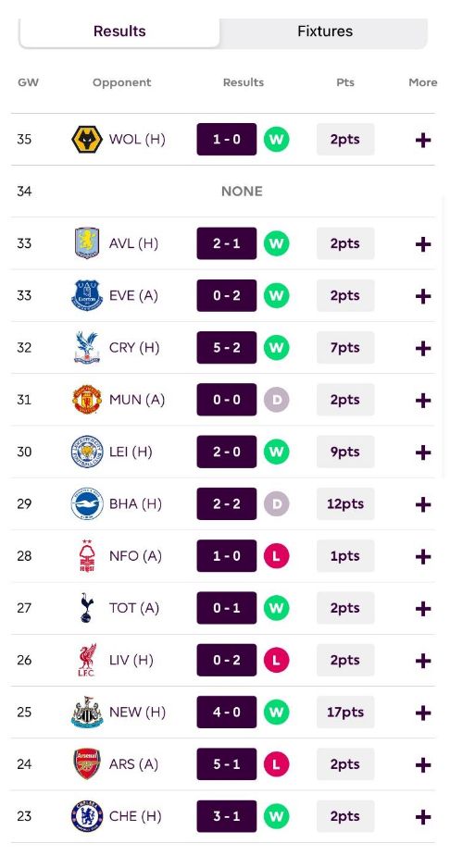Click the red L indicator for NFO
The width and height of the screenshot is (450, 868).
277,556
